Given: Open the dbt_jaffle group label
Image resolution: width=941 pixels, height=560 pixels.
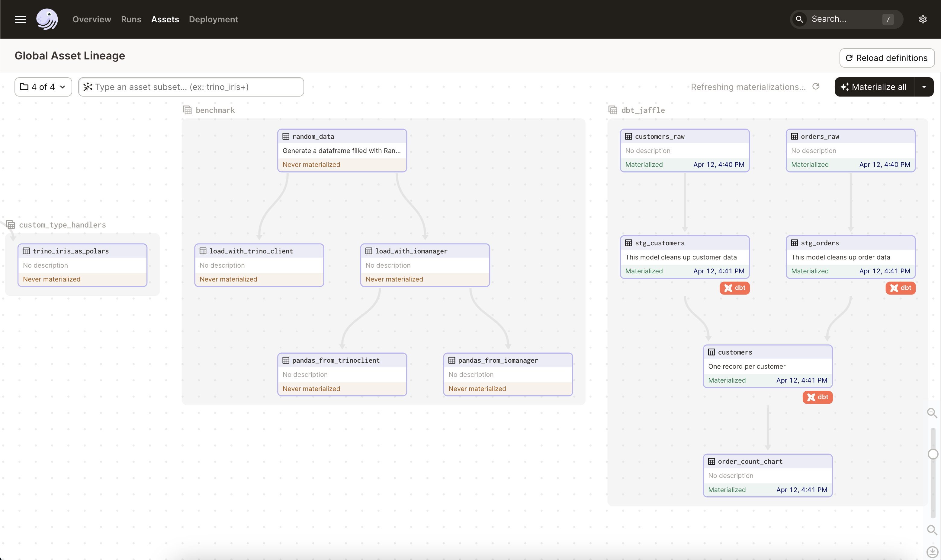Looking at the screenshot, I should point(643,110).
